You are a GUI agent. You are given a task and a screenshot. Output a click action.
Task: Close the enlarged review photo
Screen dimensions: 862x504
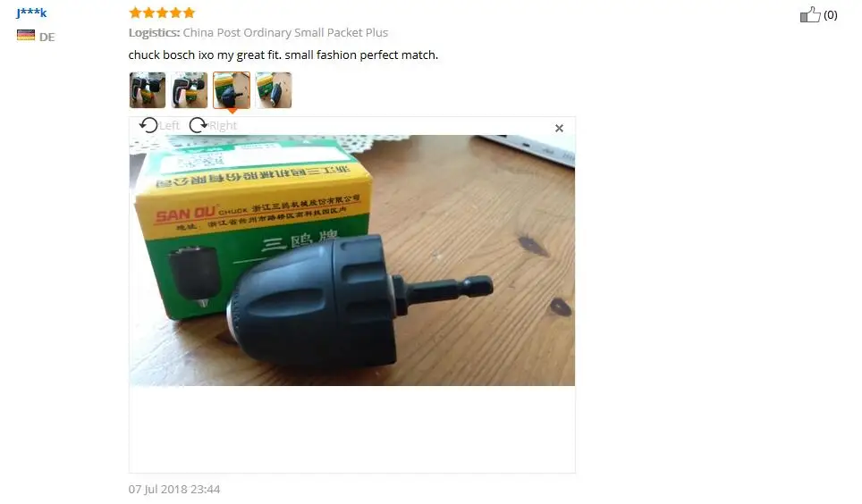coord(559,128)
